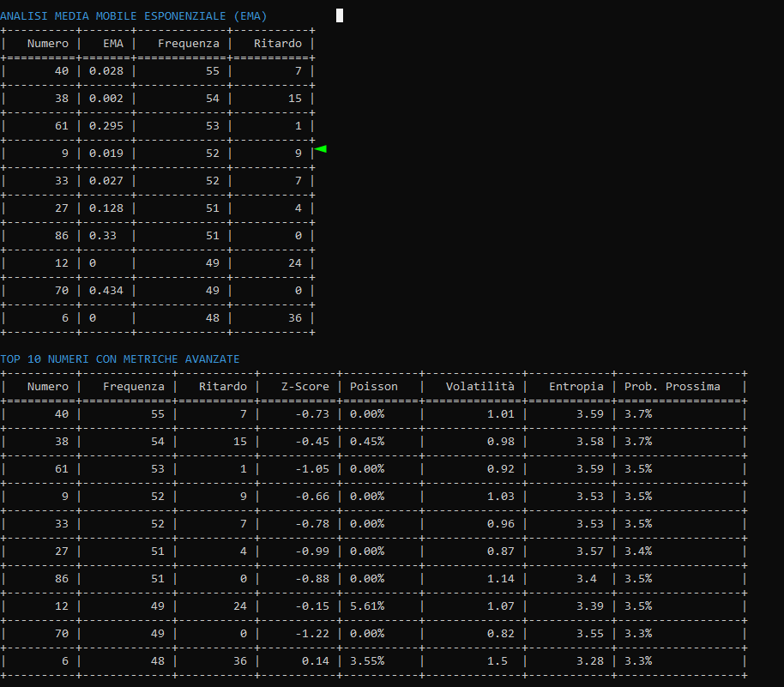
Task: Select Z-Score value -0.15
Action: pyautogui.click(x=312, y=606)
